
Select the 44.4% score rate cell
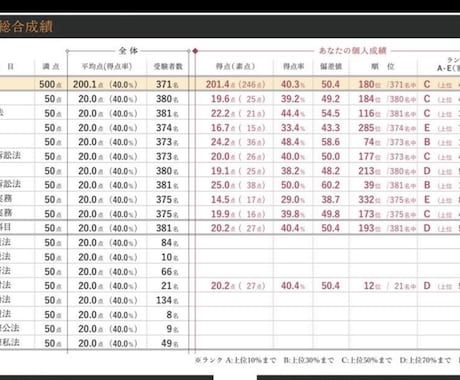click(293, 113)
